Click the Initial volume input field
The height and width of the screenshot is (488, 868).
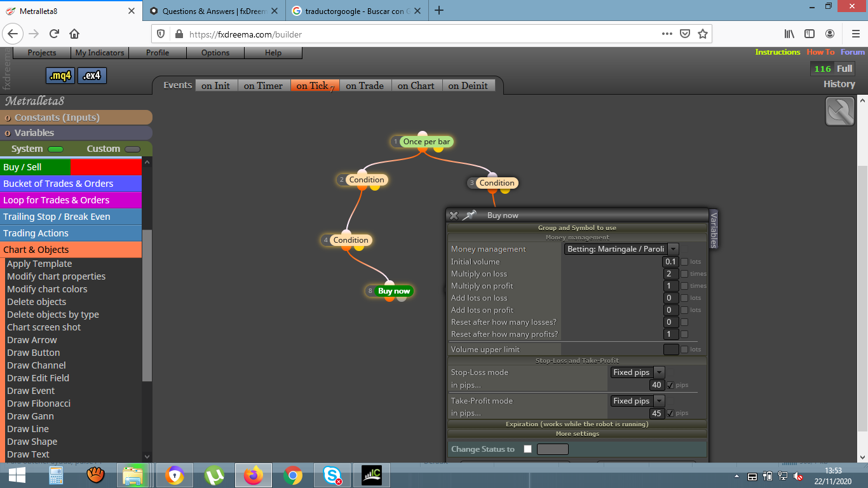point(671,262)
